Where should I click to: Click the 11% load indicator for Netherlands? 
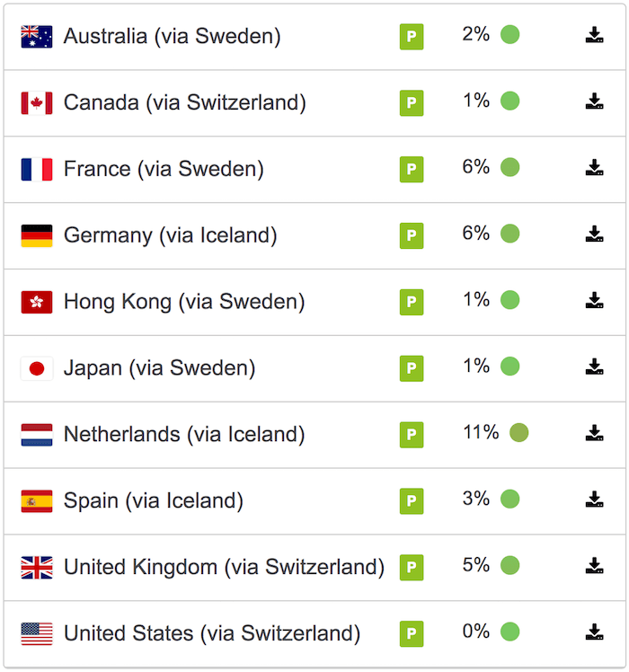click(518, 432)
